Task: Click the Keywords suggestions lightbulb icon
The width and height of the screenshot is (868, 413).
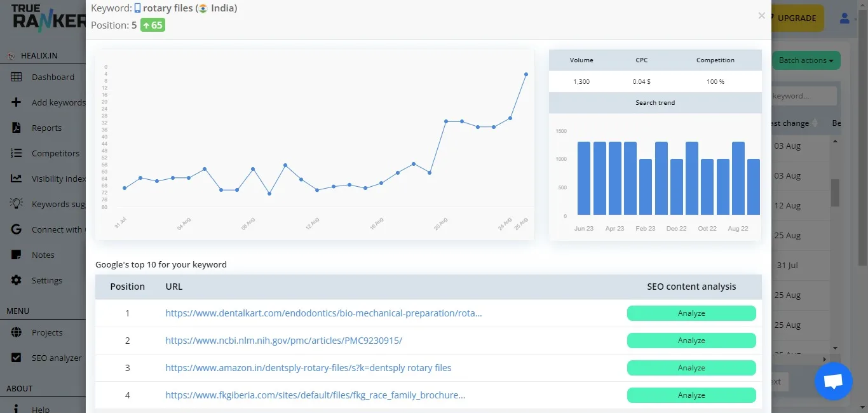Action: (17, 204)
